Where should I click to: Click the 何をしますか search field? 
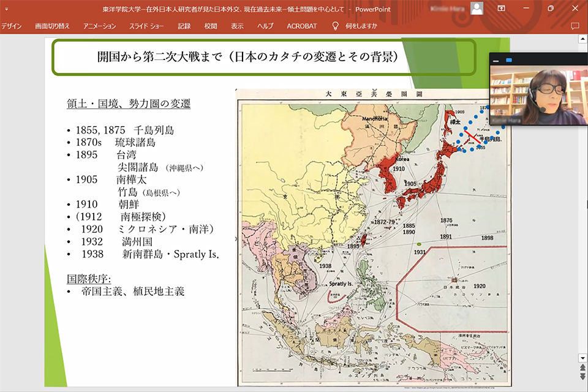click(361, 26)
